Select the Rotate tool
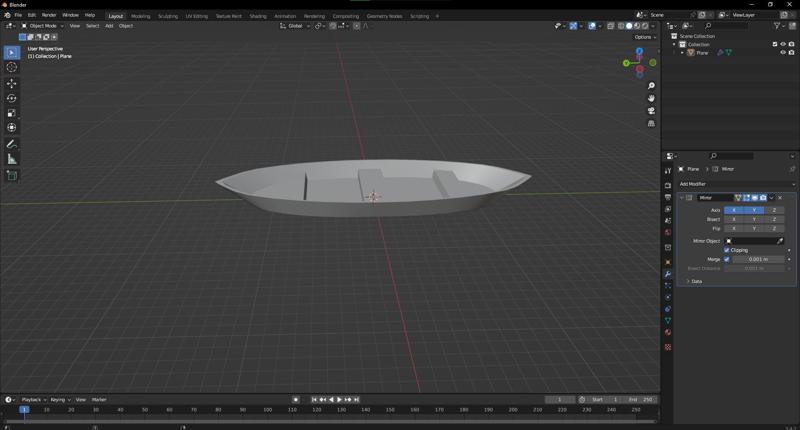This screenshot has height=430, width=800. [x=12, y=98]
